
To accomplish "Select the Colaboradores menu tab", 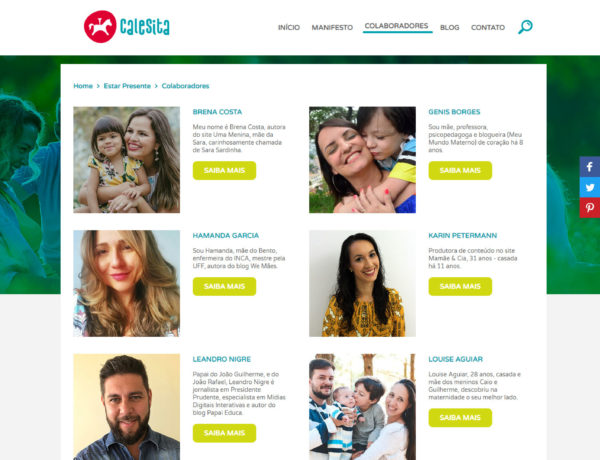I will click(396, 26).
